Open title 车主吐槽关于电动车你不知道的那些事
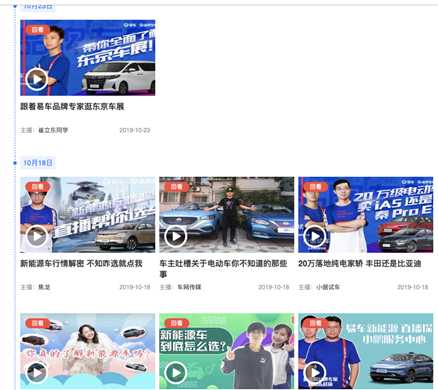 (x=223, y=269)
